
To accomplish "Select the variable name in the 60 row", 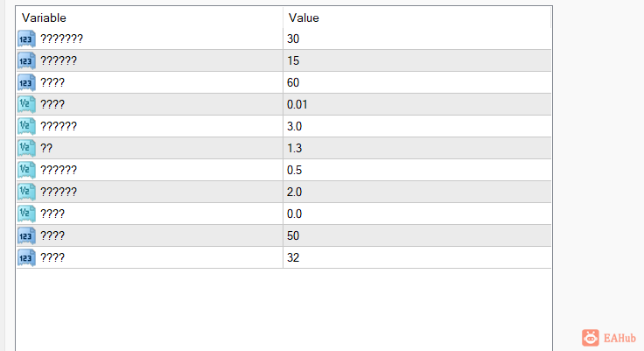I will [52, 82].
